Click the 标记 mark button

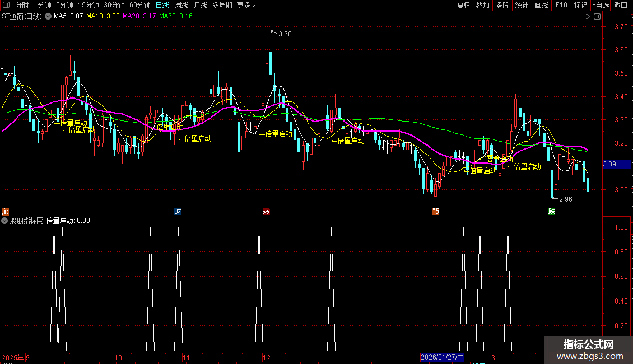click(x=580, y=5)
